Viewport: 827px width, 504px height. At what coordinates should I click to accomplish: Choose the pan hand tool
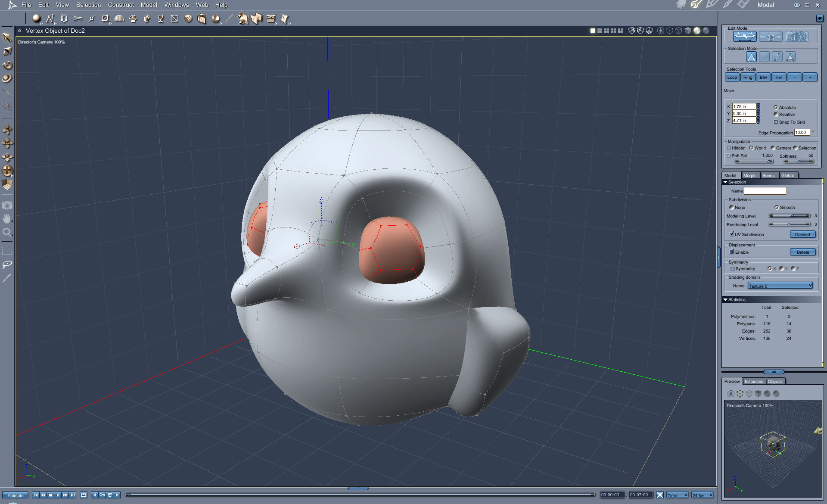click(7, 219)
